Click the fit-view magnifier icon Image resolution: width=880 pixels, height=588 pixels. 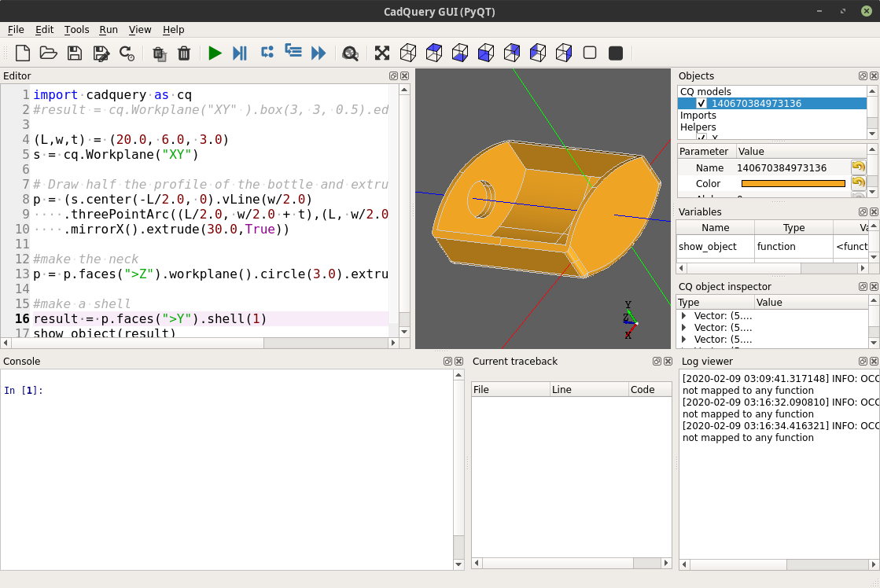(351, 53)
